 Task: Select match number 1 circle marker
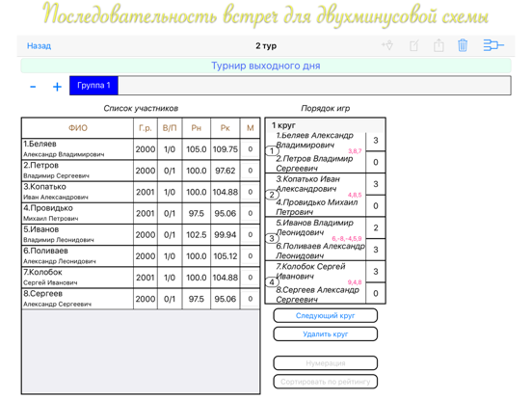coord(272,150)
